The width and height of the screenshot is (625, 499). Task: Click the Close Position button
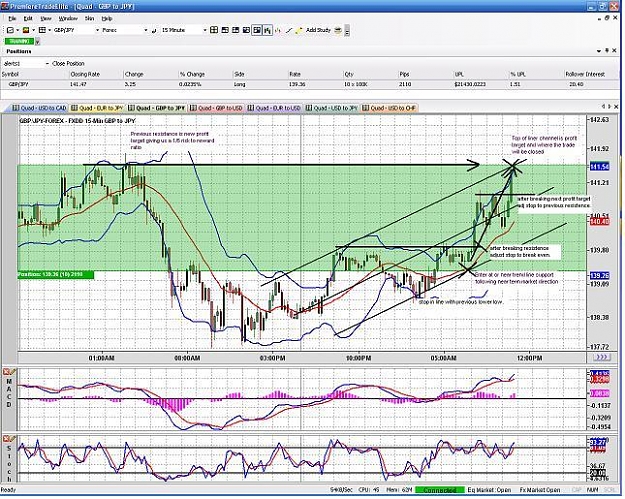point(68,63)
